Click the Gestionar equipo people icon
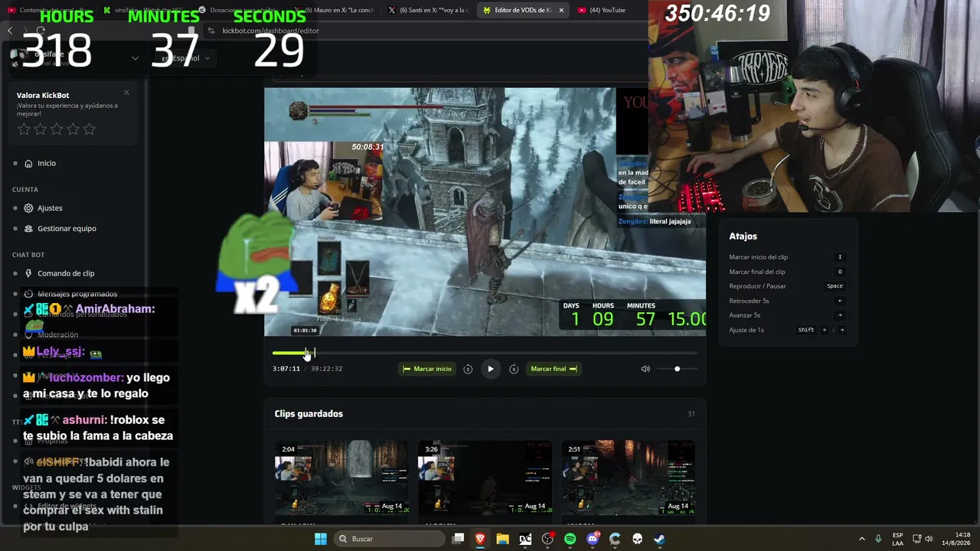This screenshot has width=980, height=551. (28, 228)
